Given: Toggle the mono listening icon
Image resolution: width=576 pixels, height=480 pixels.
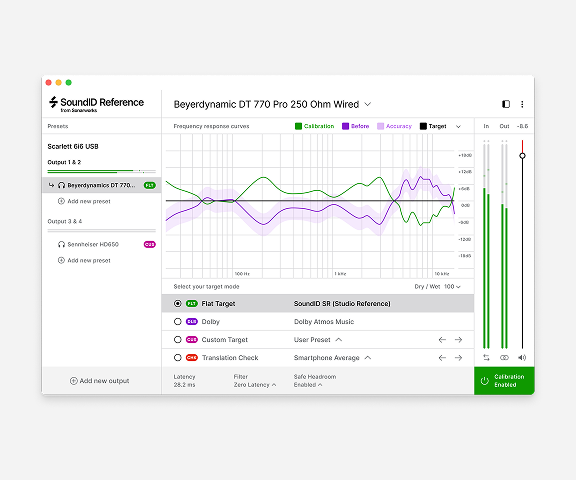Looking at the screenshot, I should [504, 357].
